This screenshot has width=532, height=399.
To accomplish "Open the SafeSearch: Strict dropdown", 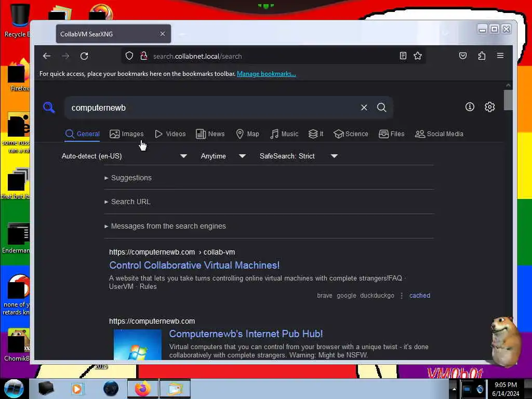I will [298, 156].
